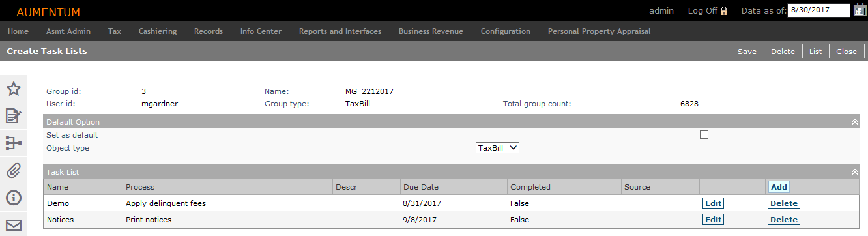Open the Cashiering menu

157,31
